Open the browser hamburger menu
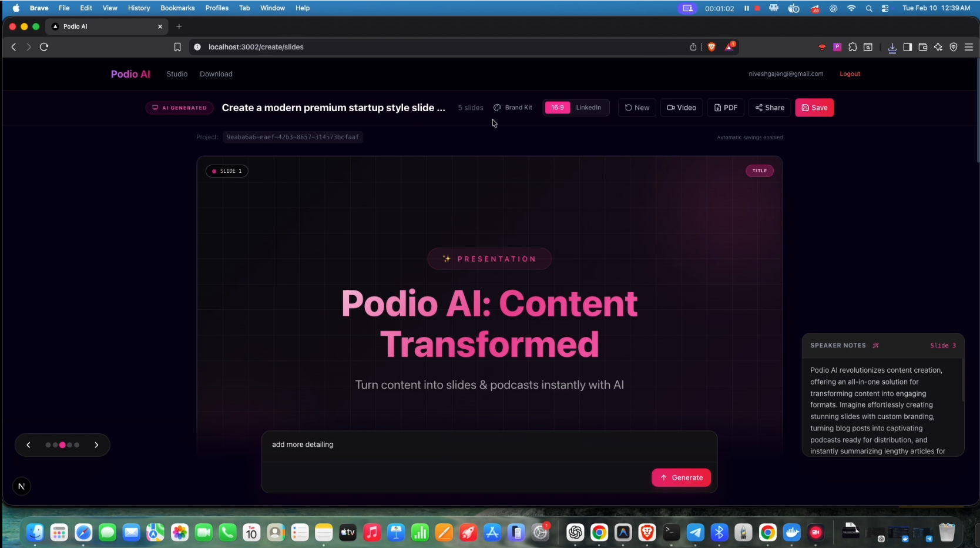980x548 pixels. [969, 47]
